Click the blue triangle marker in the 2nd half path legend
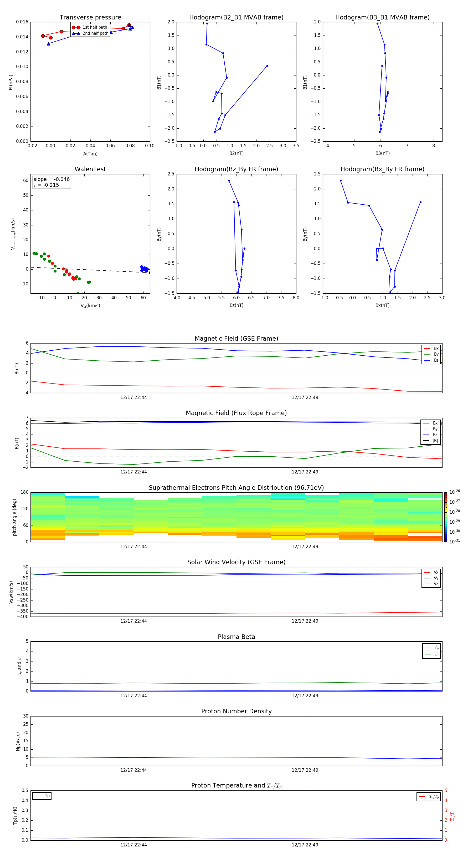 76,33
